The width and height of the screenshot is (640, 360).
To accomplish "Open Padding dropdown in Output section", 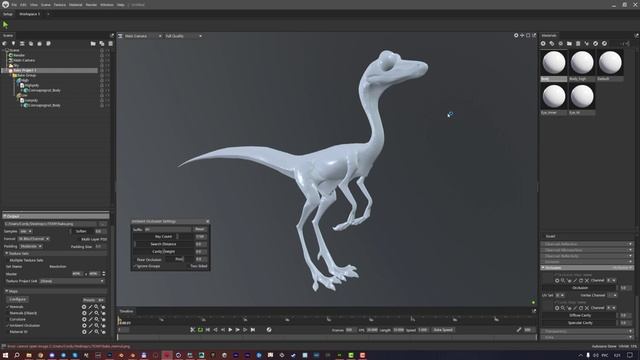I will click(31, 247).
